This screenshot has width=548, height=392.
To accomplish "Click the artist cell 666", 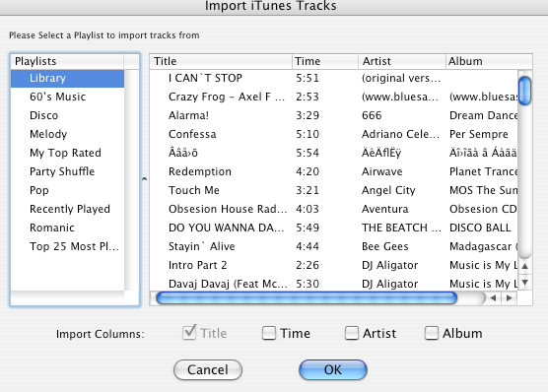I will coord(372,115).
